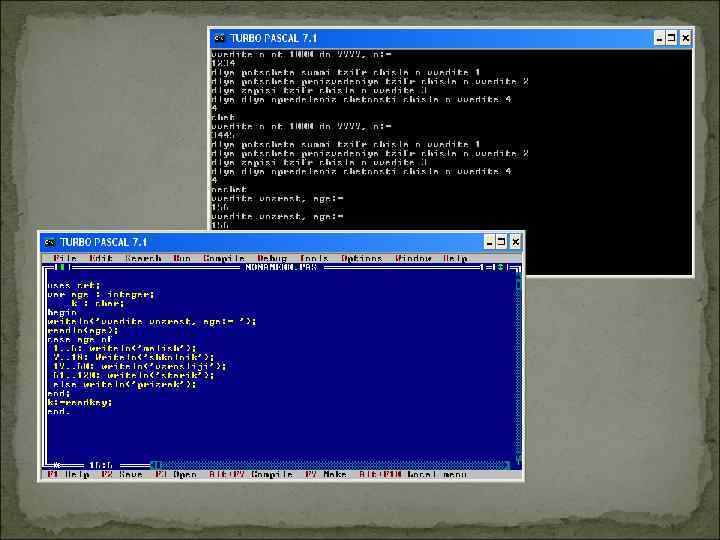Open the File menu in Turbo Pascal IDE
Viewport: 720px width, 540px height.
coord(65,258)
